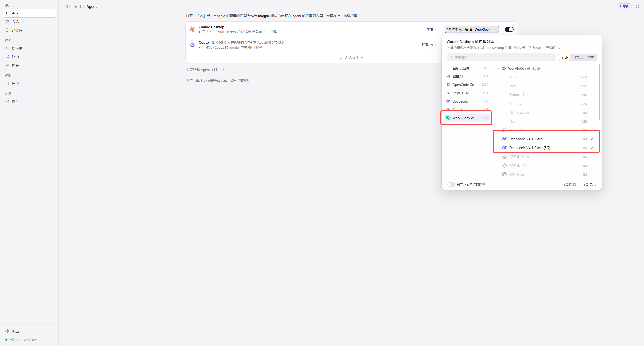644x346 pixels.
Task: Open 资源库 in the sidebar
Action: (x=29, y=30)
